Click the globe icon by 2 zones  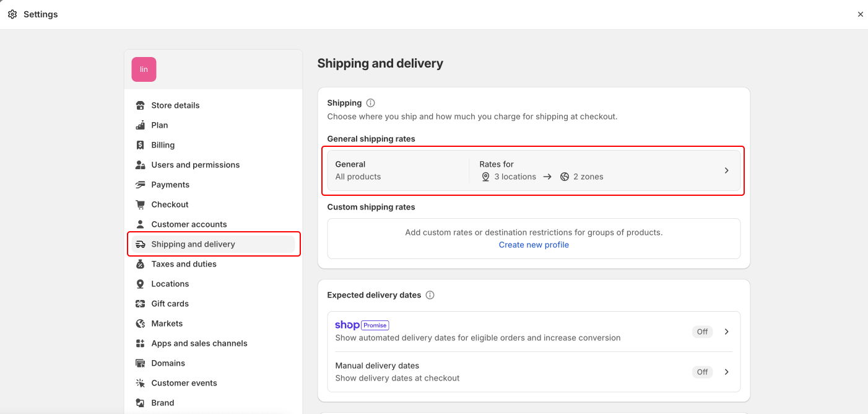(x=565, y=177)
